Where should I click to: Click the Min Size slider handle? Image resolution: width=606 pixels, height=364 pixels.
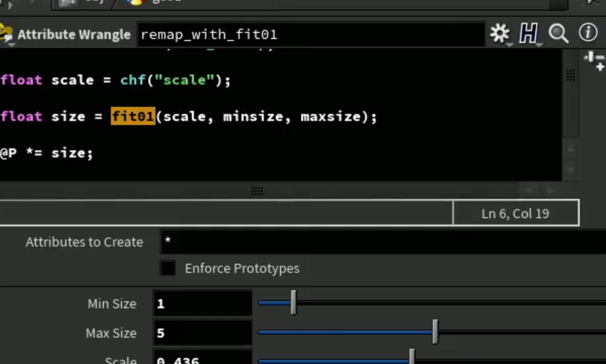(294, 303)
